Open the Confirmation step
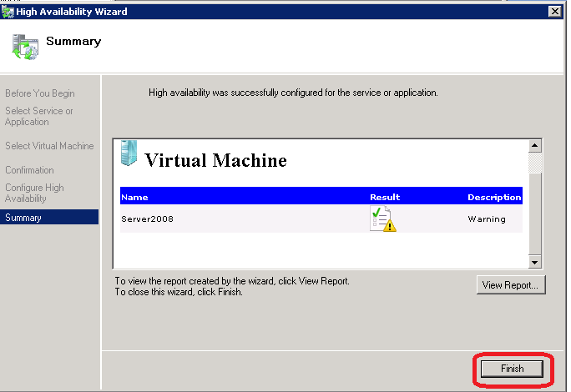Viewport: 571px width, 392px height. point(29,170)
